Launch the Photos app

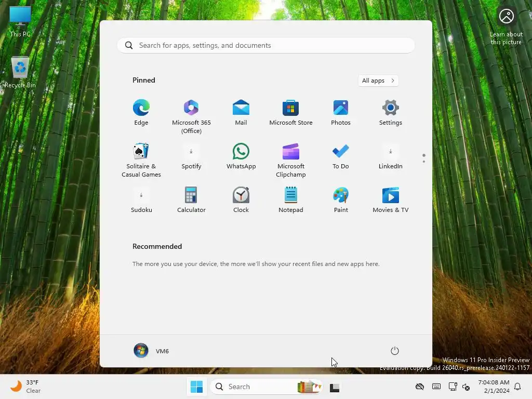coord(341,113)
